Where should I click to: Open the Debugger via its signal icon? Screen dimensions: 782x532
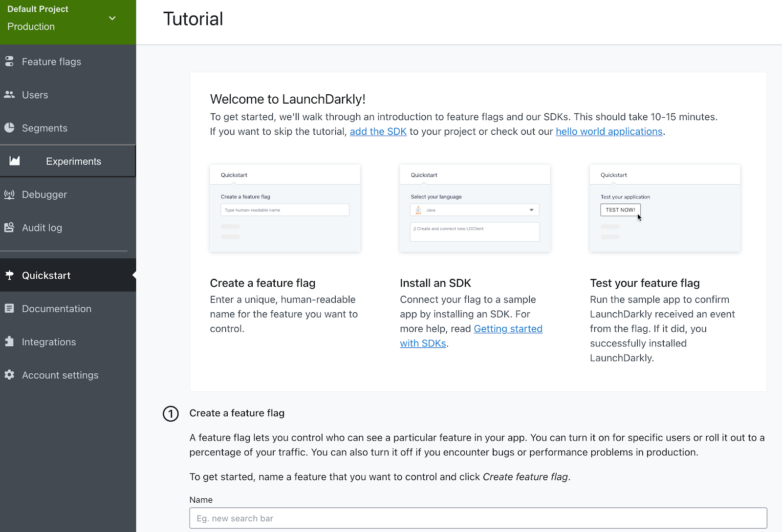click(x=10, y=194)
